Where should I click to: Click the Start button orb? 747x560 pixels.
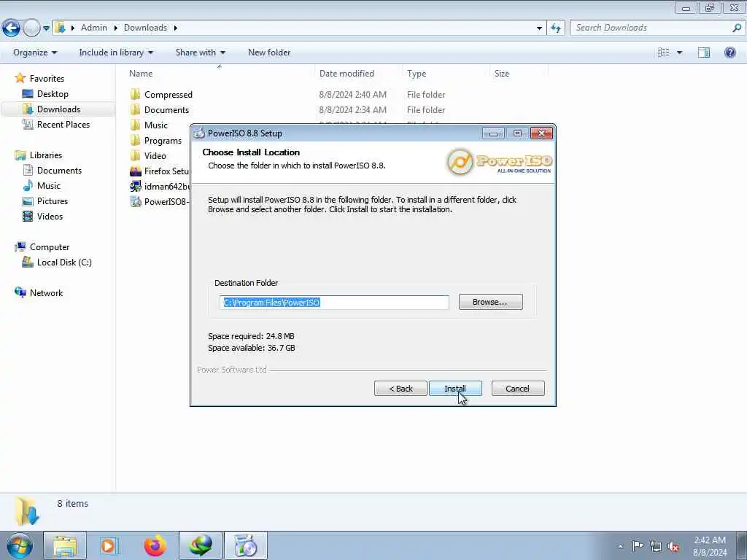[x=20, y=545]
